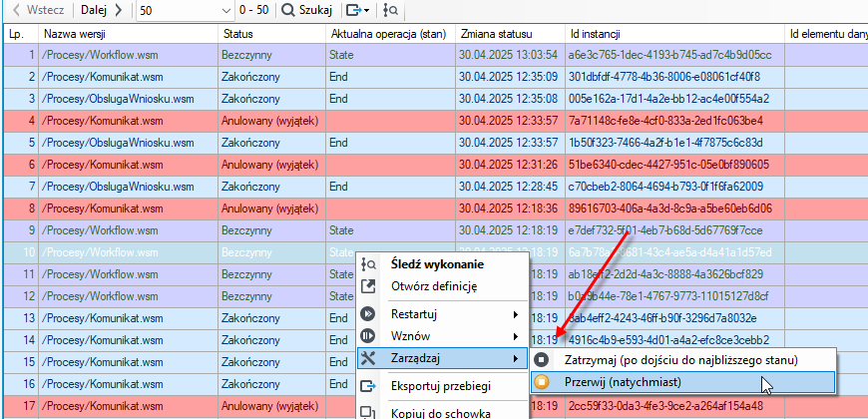Sort by Aktualna operacja (stan) column header
868x419 pixels.
pos(390,34)
